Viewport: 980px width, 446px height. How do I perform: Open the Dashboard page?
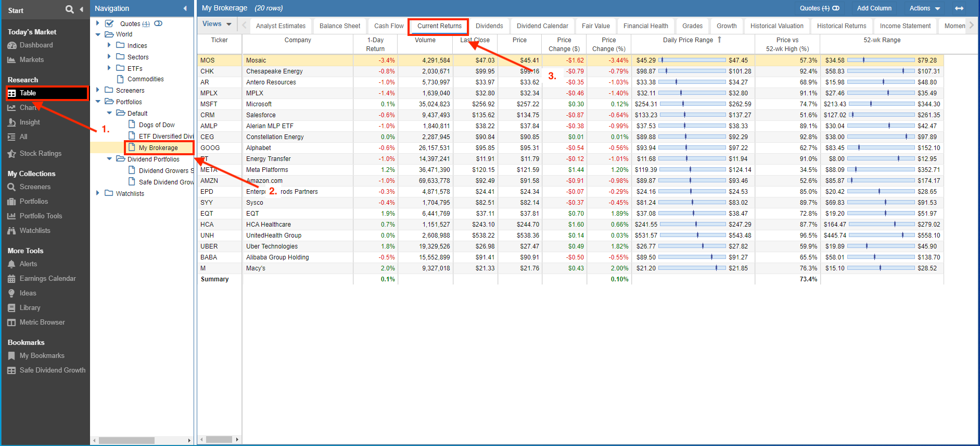tap(36, 45)
